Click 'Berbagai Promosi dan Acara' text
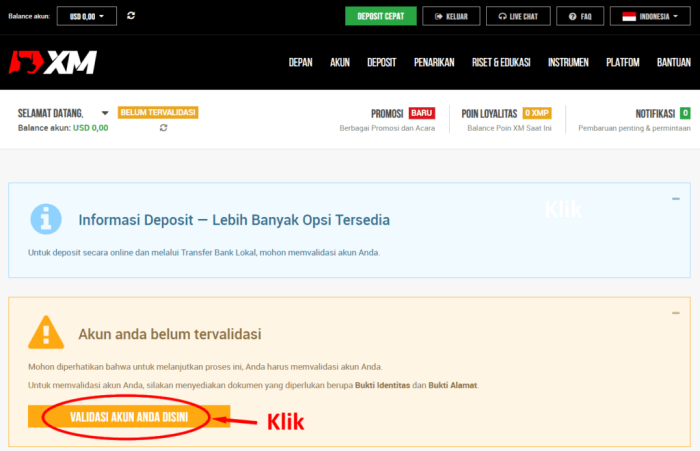This screenshot has height=451, width=700. 387,128
